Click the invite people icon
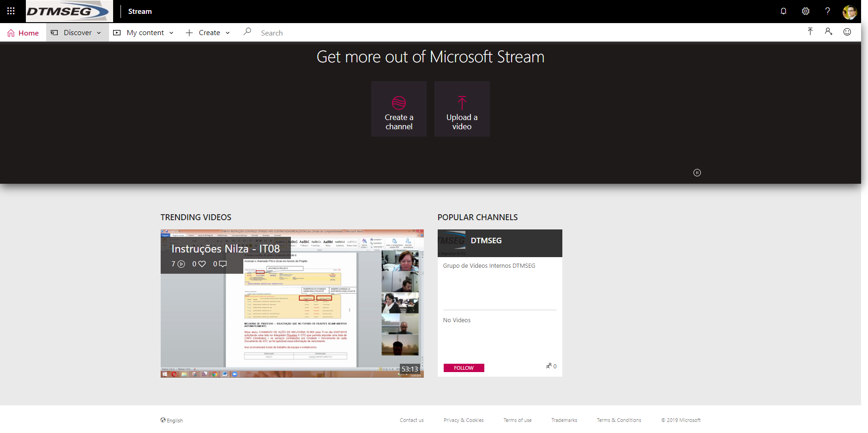This screenshot has height=433, width=868. click(x=829, y=31)
